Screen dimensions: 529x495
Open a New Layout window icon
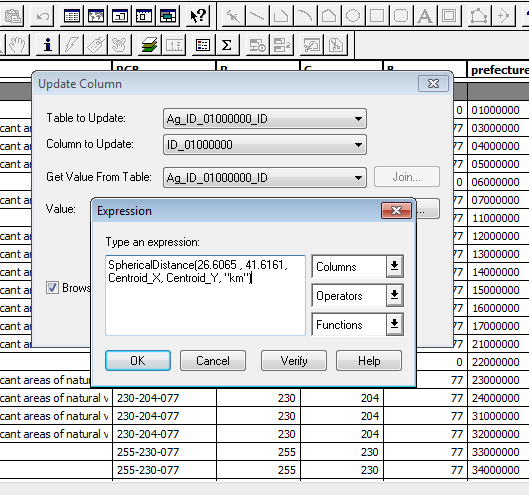[144, 16]
